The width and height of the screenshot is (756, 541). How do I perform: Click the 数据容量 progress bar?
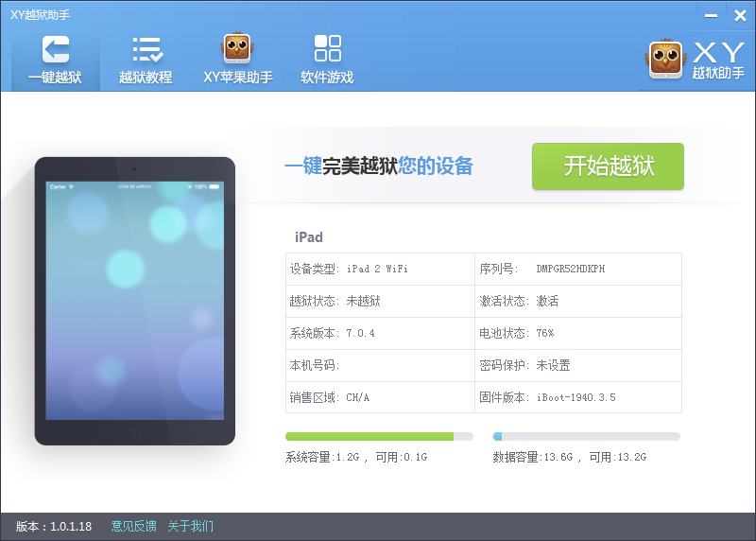[x=586, y=437]
